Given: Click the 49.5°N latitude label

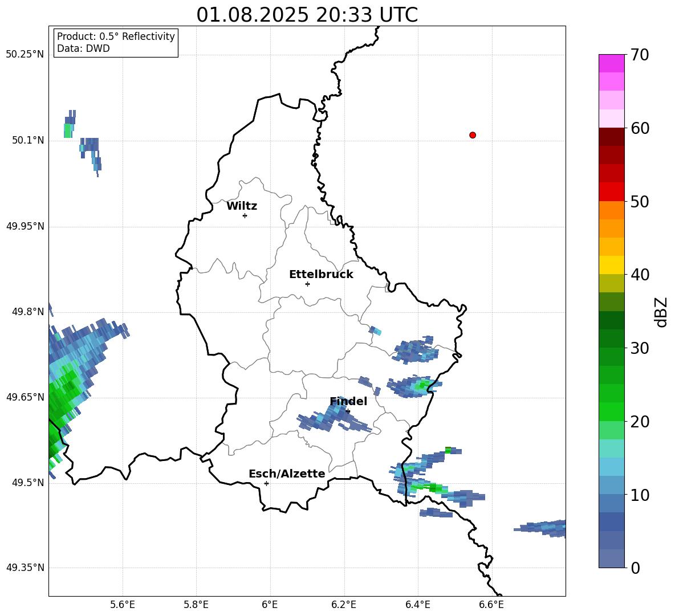Looking at the screenshot, I should click(x=29, y=483).
